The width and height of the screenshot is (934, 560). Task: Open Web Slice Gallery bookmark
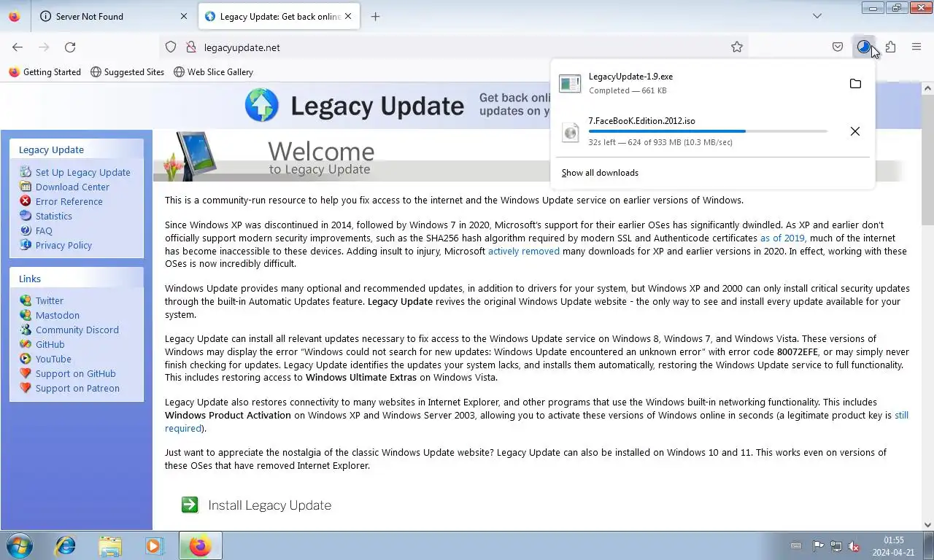[x=213, y=72]
